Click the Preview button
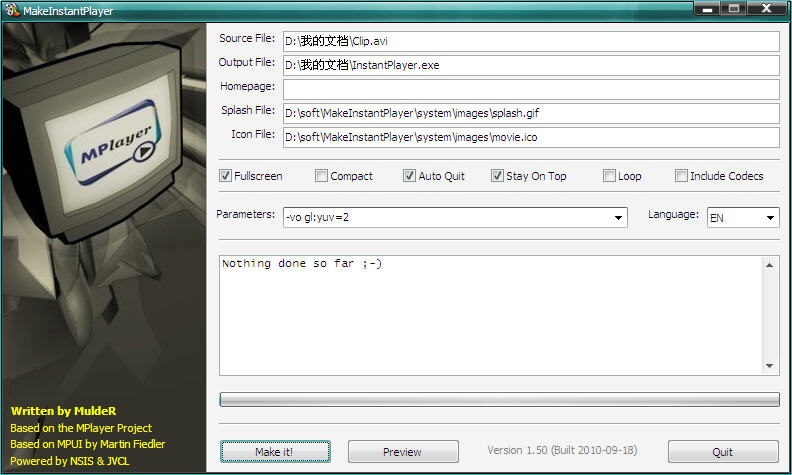 pos(403,452)
